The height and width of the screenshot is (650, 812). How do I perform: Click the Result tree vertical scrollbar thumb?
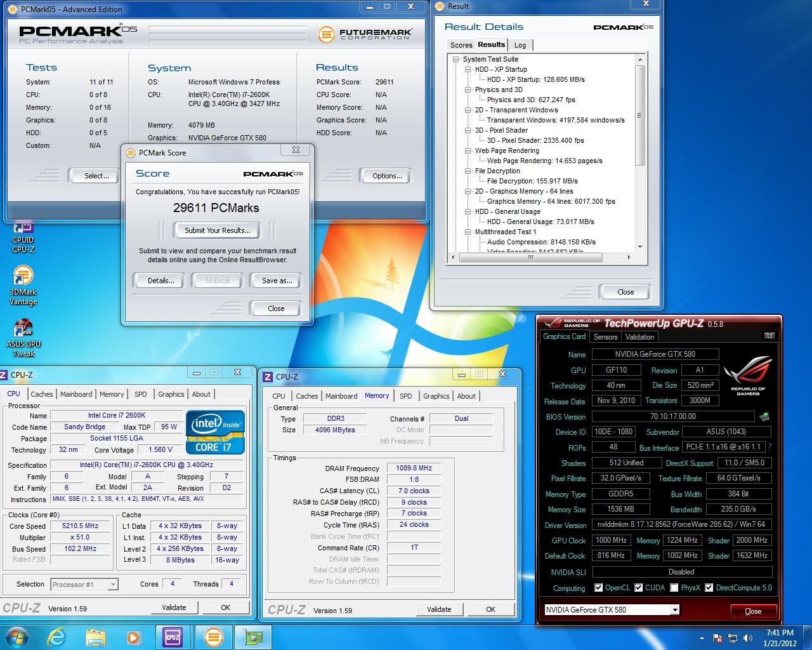[x=639, y=116]
